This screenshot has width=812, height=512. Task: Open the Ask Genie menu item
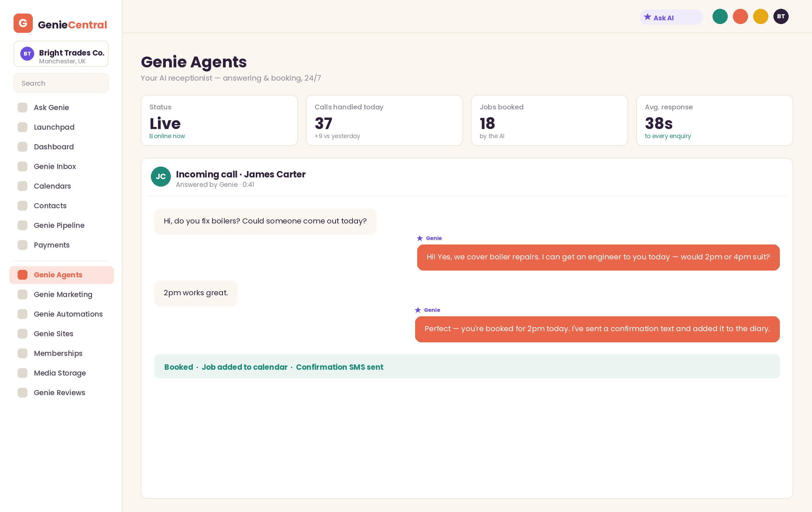point(62,107)
